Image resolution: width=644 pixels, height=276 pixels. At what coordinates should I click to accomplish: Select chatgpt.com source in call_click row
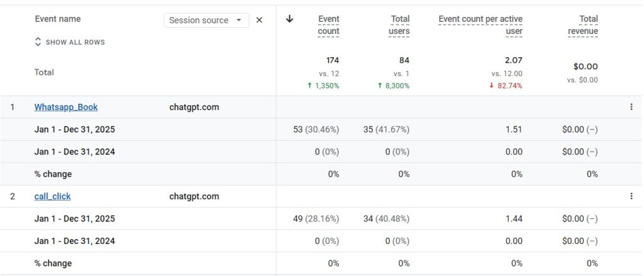(x=194, y=196)
